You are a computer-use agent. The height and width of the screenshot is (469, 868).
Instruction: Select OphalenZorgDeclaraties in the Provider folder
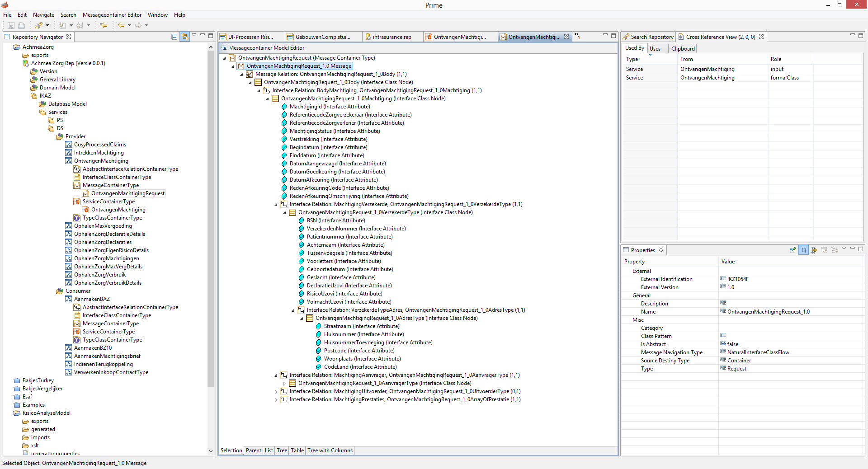click(103, 242)
